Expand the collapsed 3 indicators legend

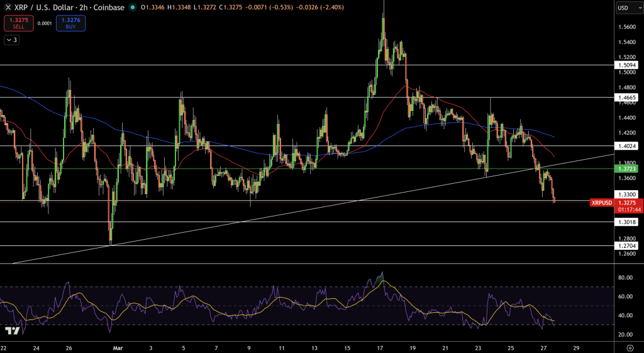[x=11, y=40]
